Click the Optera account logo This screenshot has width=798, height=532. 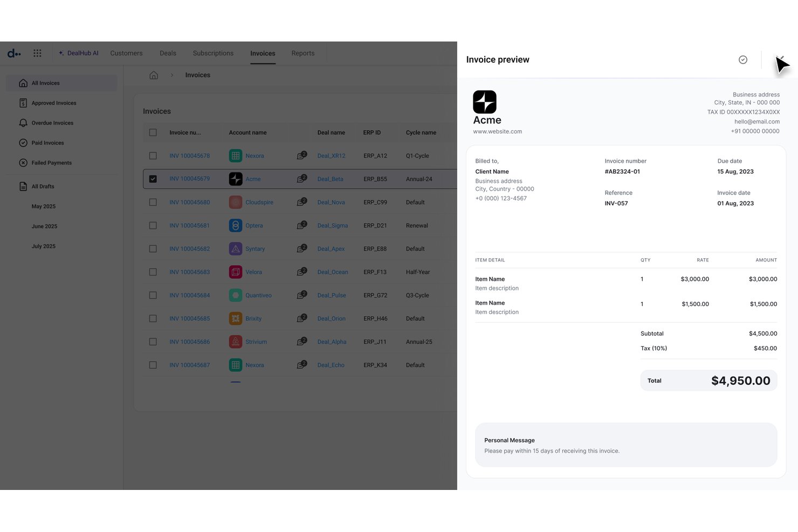tap(236, 225)
